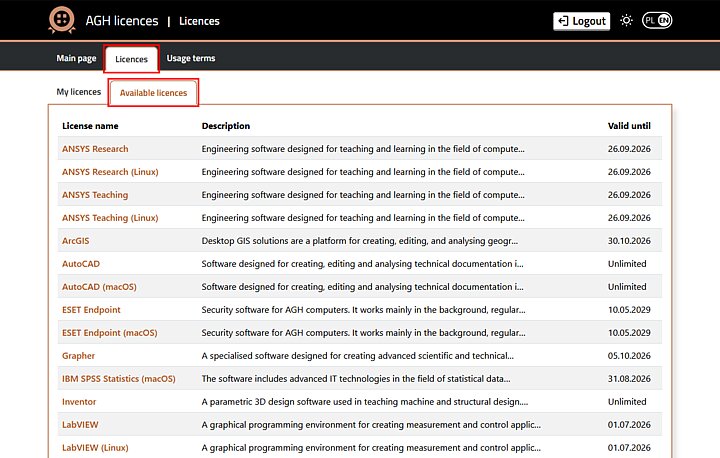Open the IBM SPSS Statistics (macOS) licence
This screenshot has height=458, width=720.
tap(119, 379)
